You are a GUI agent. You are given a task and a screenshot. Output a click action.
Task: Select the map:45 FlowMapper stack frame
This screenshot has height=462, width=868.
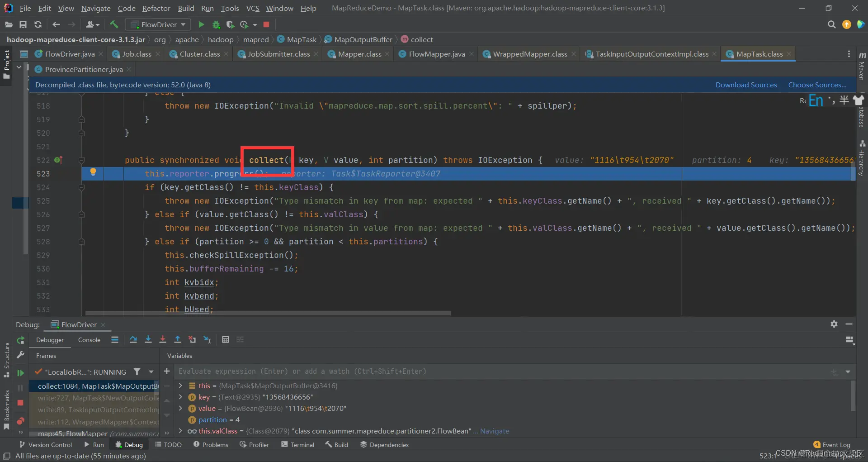(x=94, y=433)
